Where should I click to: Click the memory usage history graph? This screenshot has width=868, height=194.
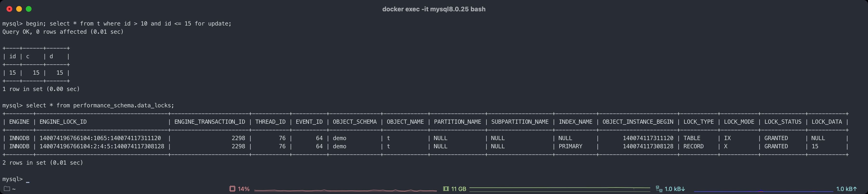point(559,189)
